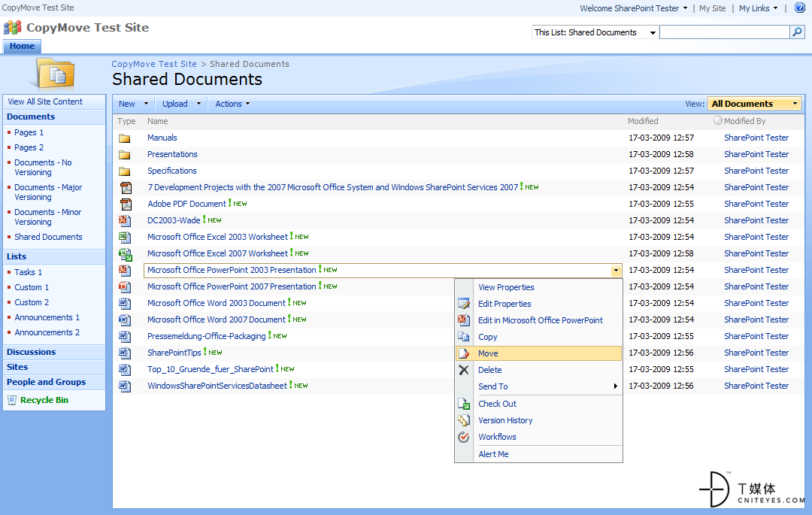Click the Modified By column header

pyautogui.click(x=744, y=121)
